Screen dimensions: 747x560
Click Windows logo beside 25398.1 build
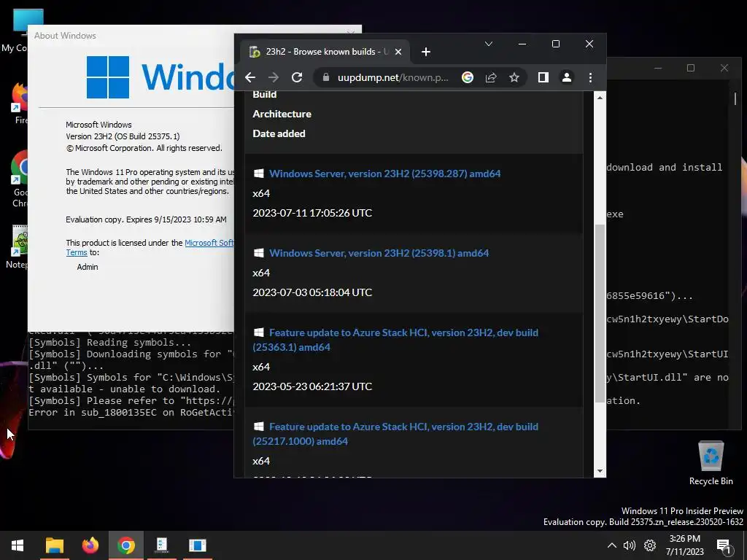259,253
